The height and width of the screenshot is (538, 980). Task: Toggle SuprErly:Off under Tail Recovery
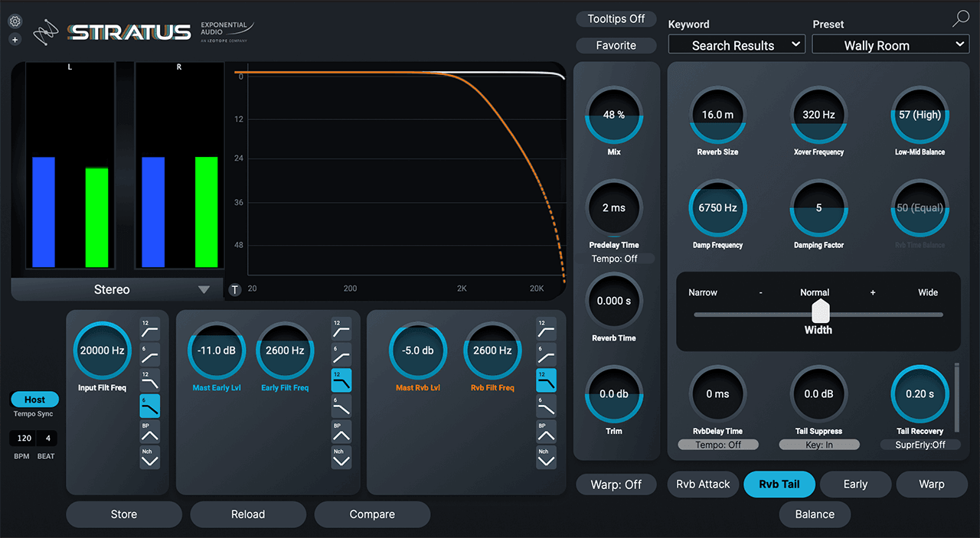pyautogui.click(x=920, y=445)
